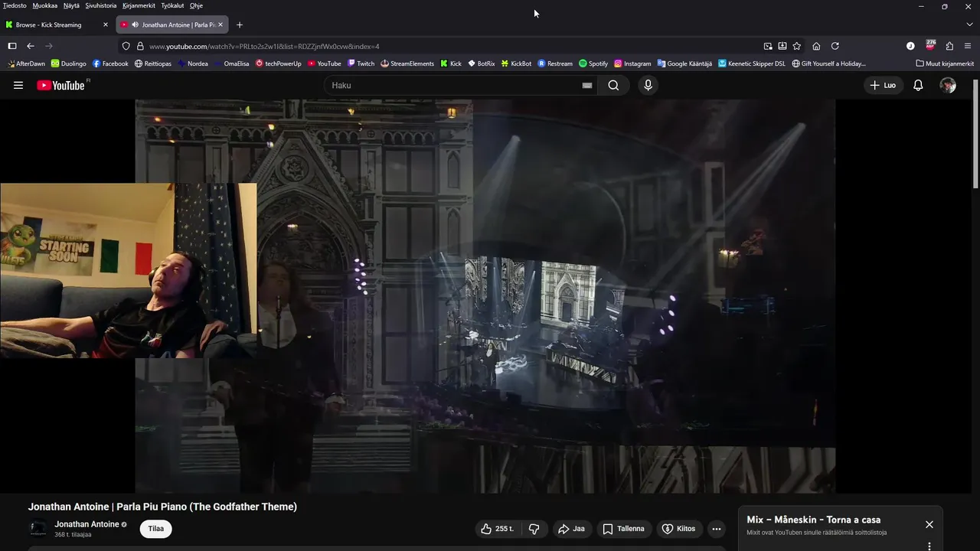Open Mix playlist options three dots
Screen dimensions: 980x551
coord(929,546)
